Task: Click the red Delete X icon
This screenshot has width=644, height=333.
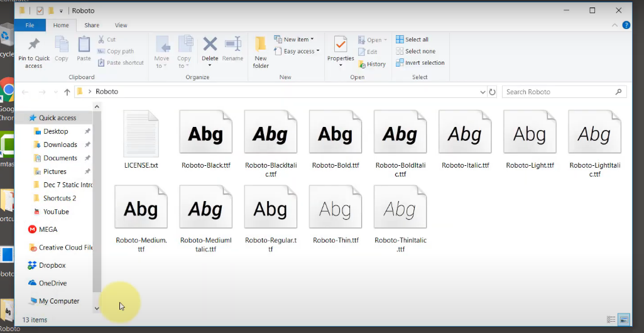Action: [x=210, y=44]
